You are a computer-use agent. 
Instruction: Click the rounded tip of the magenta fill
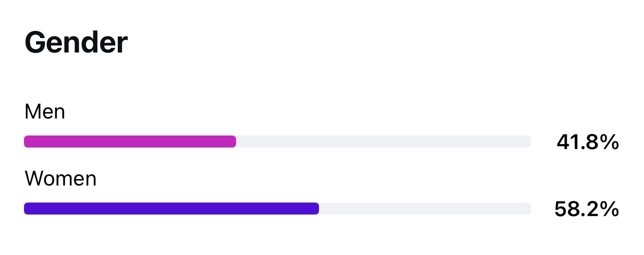233,141
